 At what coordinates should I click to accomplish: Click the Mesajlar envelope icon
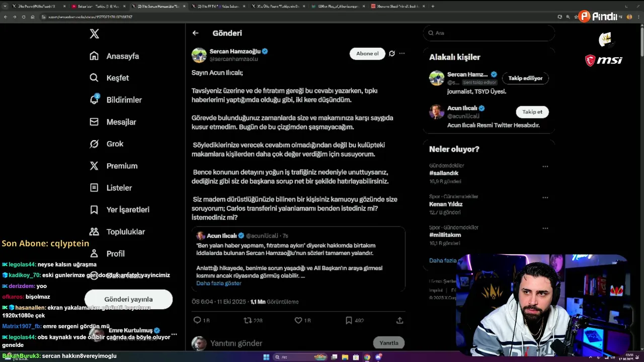click(94, 122)
